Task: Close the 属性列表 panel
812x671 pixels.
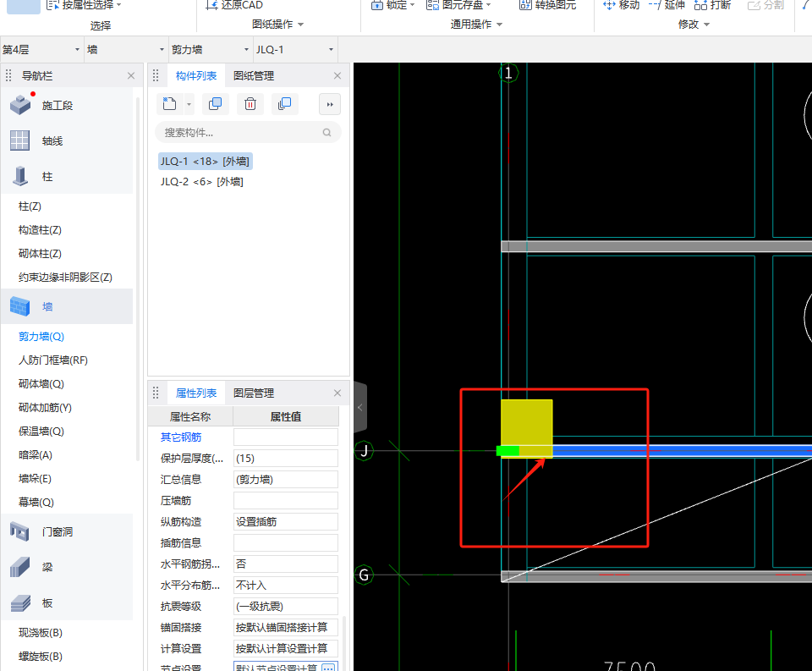Action: (337, 393)
